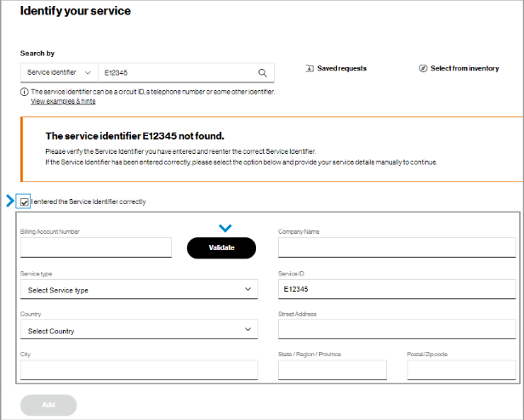Screen dimensions: 524x420
Task: Click the Postal/Zip code field
Action: click(x=462, y=369)
